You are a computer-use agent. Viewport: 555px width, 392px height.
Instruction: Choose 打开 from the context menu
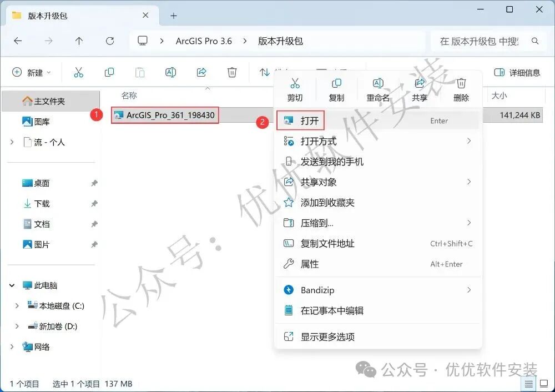click(x=377, y=120)
